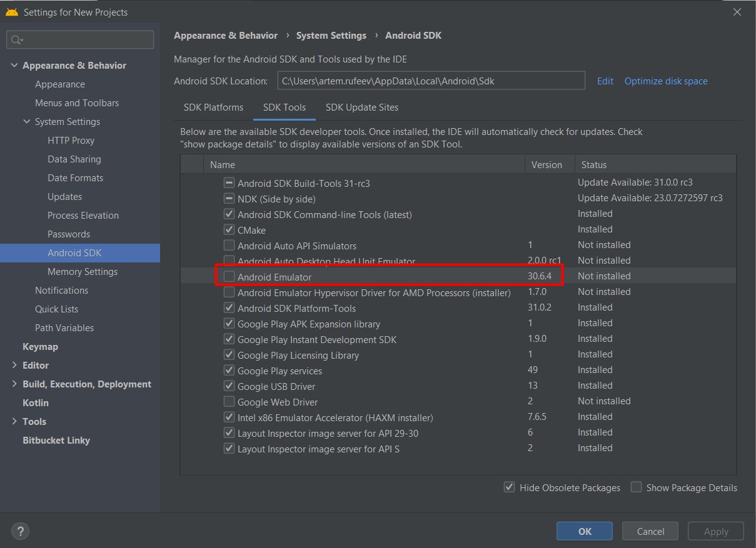Check the Android Emulator checkbox
Image resolution: width=756 pixels, height=548 pixels.
(x=229, y=277)
